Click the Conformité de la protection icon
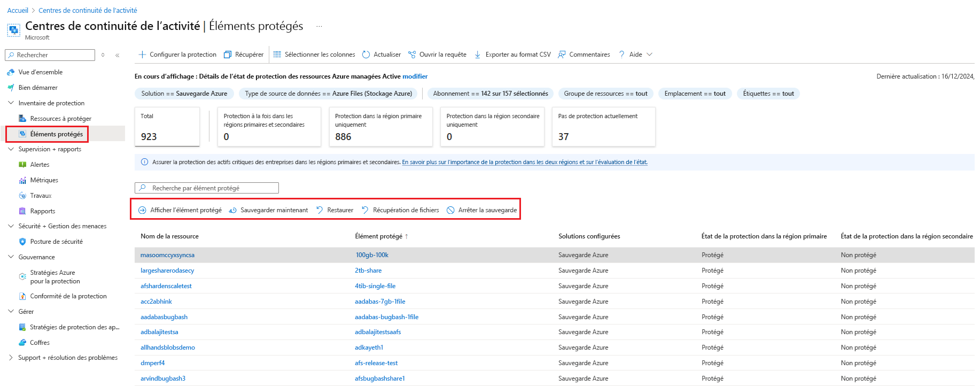 pos(22,296)
